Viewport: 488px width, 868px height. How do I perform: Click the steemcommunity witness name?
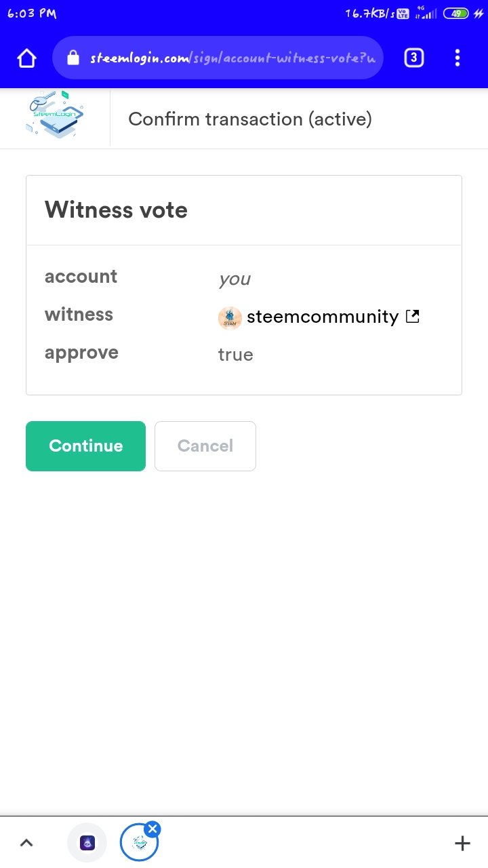click(x=323, y=317)
